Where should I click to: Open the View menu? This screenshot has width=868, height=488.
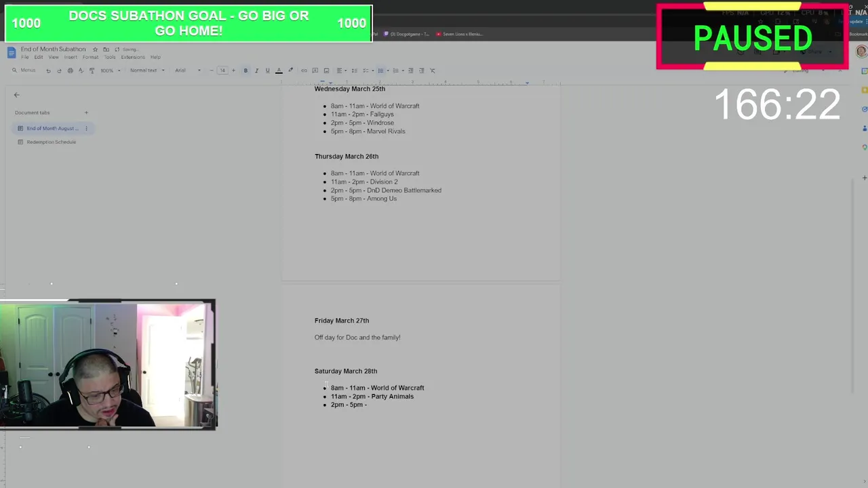click(x=54, y=57)
